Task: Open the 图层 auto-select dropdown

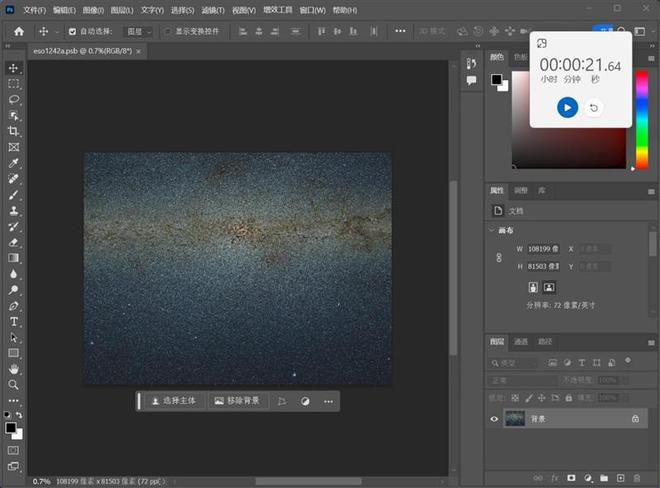Action: (x=139, y=32)
